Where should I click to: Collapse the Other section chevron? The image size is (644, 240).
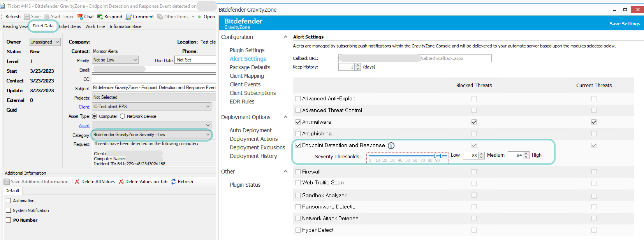point(285,172)
